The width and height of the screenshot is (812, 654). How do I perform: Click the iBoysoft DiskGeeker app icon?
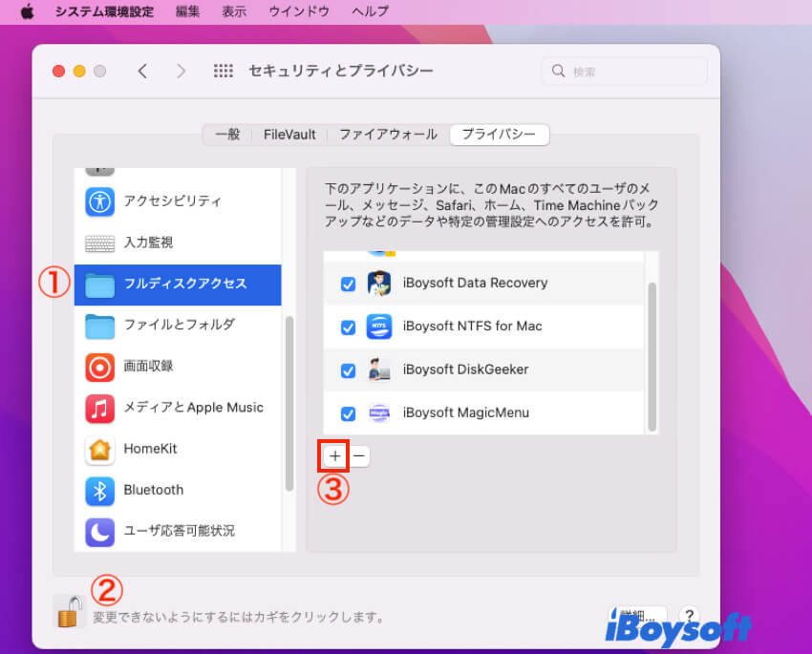tap(379, 369)
